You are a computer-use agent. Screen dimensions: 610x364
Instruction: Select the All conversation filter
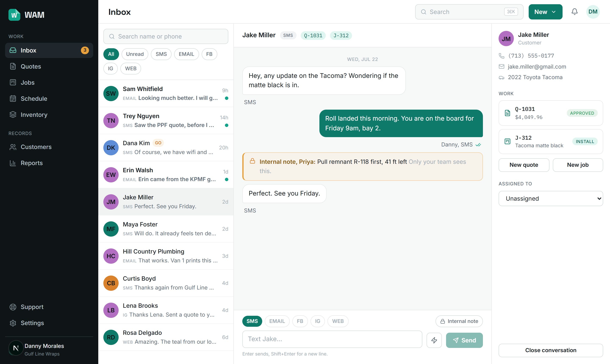click(x=111, y=54)
